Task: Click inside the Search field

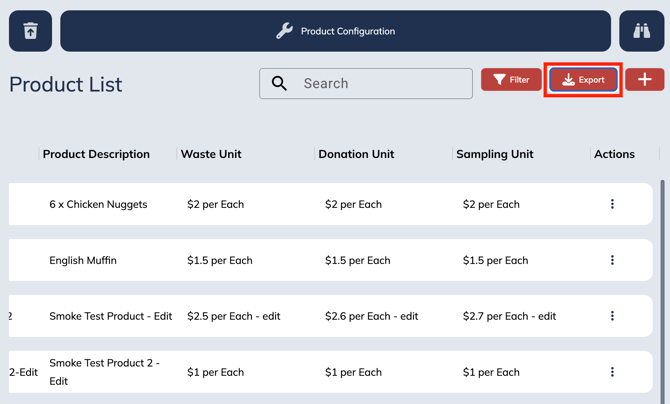Action: [380, 84]
